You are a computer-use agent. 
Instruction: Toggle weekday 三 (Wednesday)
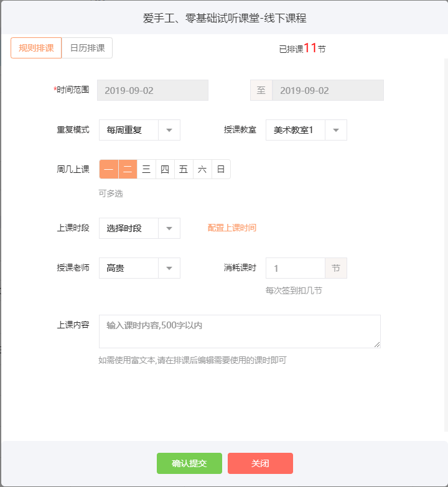(146, 169)
